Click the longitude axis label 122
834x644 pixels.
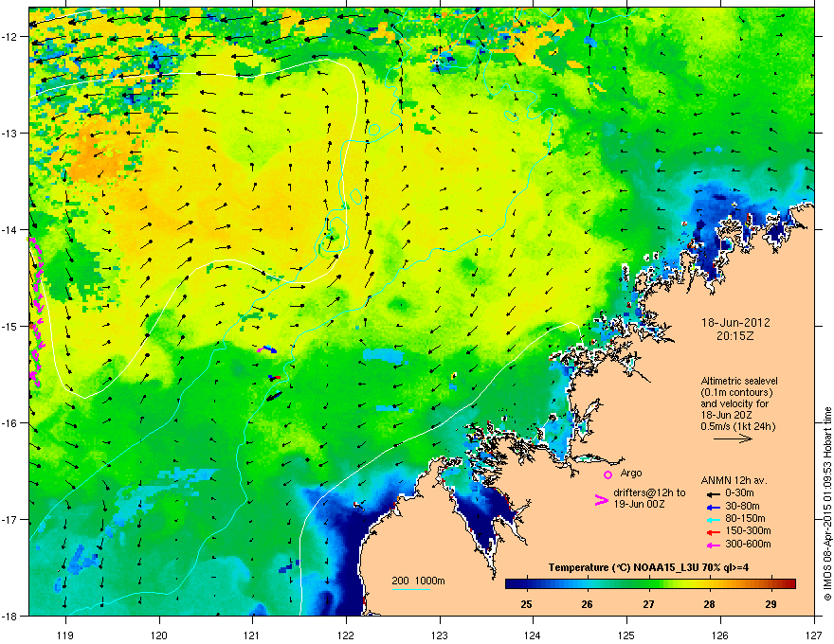346,635
